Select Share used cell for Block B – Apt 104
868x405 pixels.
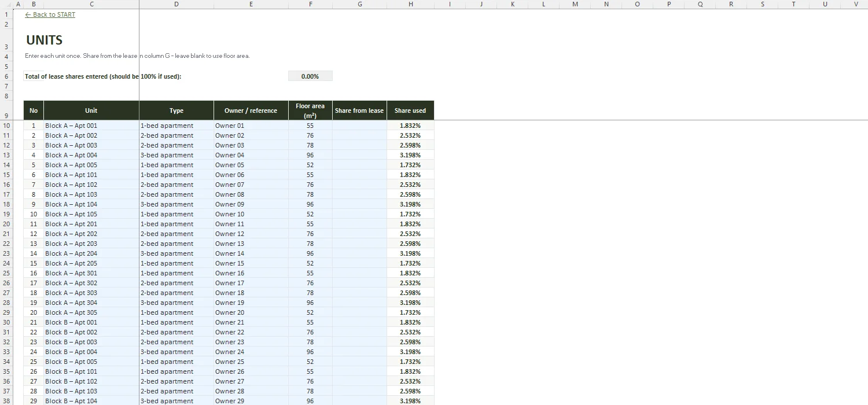[x=410, y=401]
